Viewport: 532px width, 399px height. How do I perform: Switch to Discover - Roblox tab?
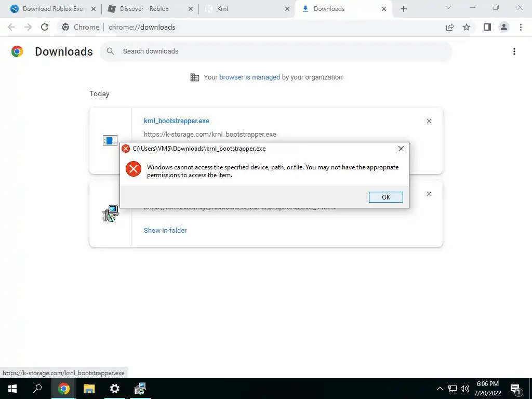click(149, 9)
